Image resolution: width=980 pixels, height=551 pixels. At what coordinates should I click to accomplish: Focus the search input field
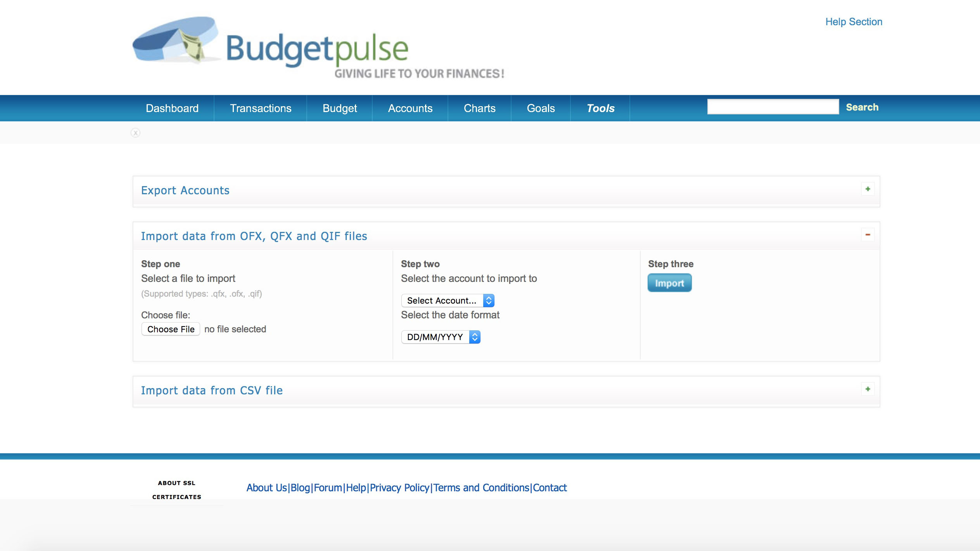click(x=773, y=107)
